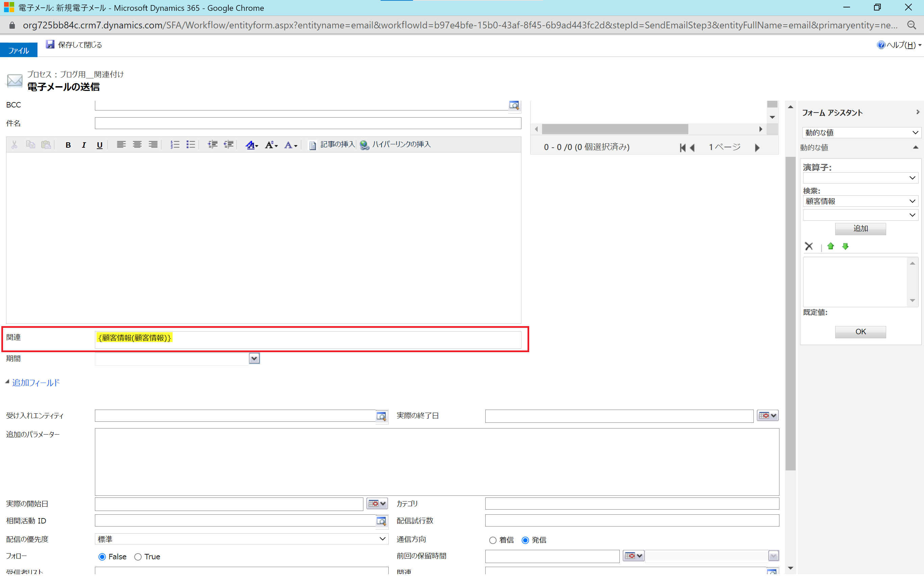Open 受け入れエンティティ lookup icon
The width and height of the screenshot is (924, 586).
point(381,416)
